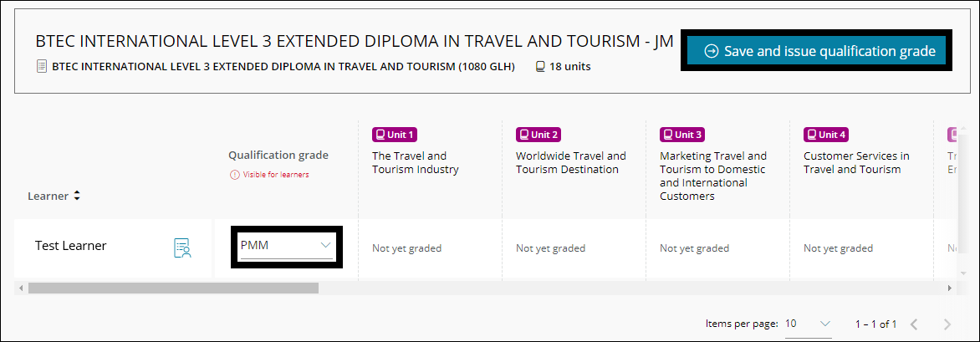Click the book icon next to 18 units

pos(540,66)
